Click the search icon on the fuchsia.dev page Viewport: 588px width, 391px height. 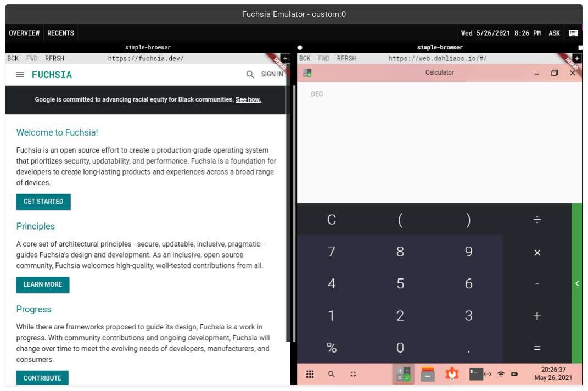[x=250, y=74]
